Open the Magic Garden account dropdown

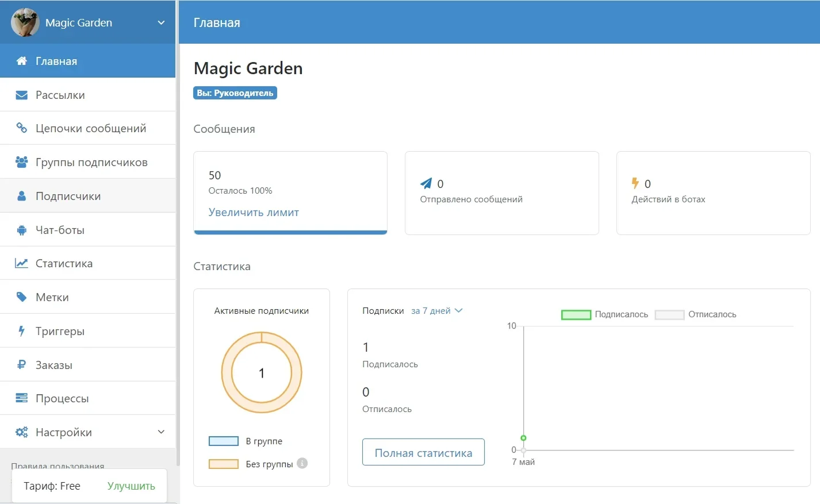pyautogui.click(x=161, y=22)
